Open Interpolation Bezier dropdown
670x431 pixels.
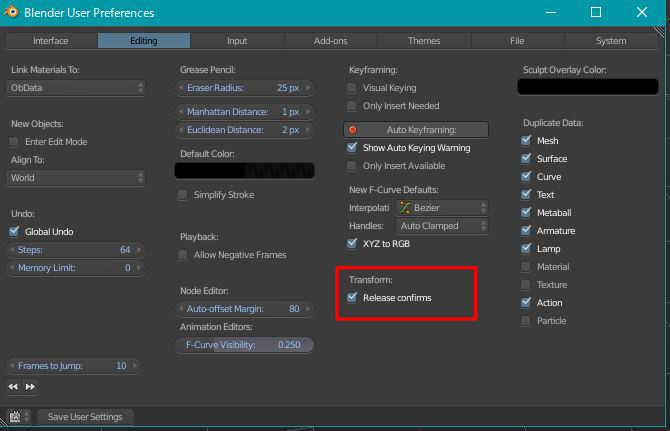coord(442,208)
